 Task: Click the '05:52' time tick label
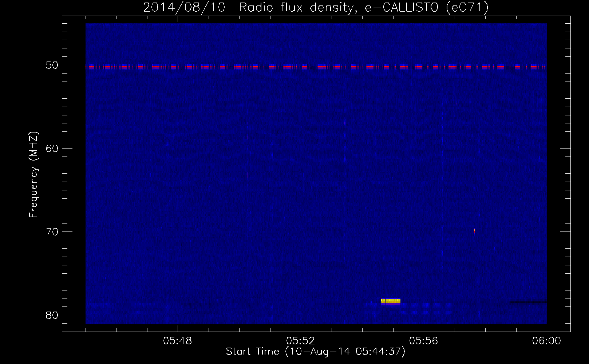(301, 341)
